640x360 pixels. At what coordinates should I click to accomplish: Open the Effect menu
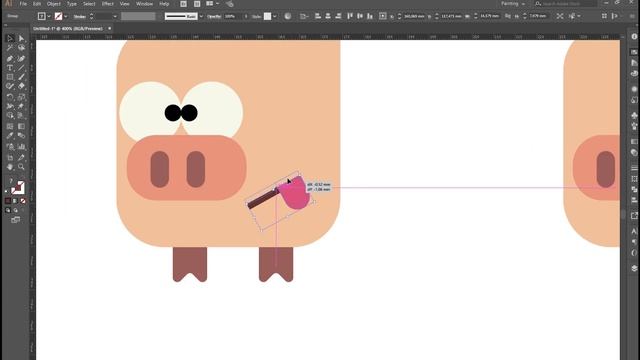107,4
